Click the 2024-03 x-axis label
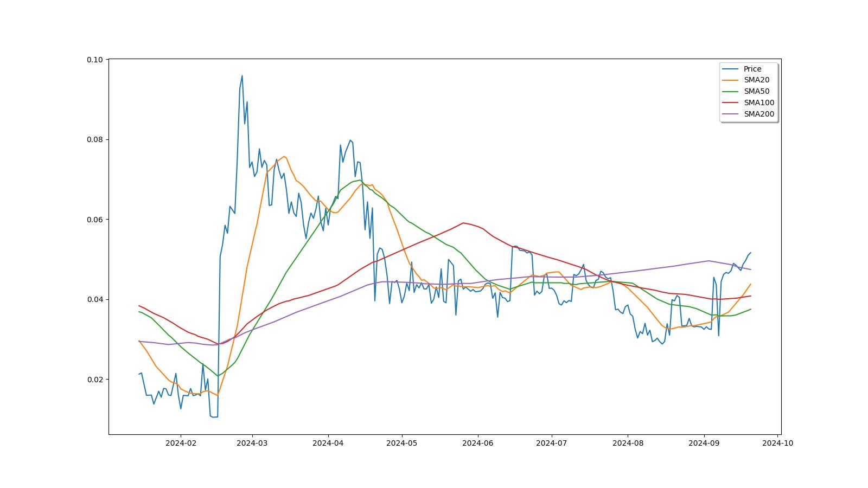Image resolution: width=868 pixels, height=488 pixels. (x=252, y=443)
